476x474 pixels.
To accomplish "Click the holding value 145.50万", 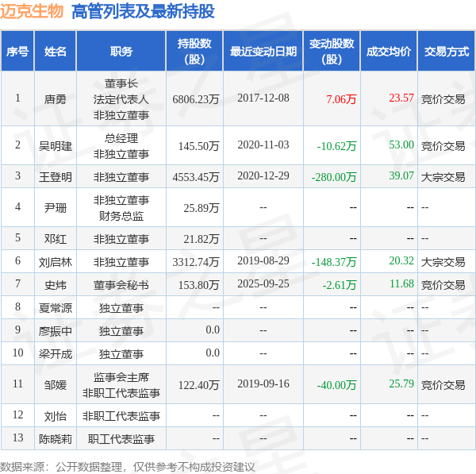I will (x=198, y=146).
